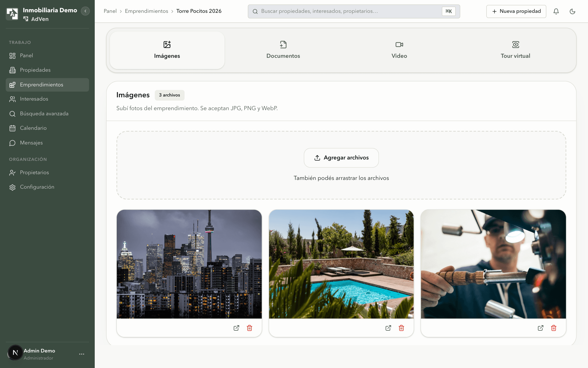Image resolution: width=588 pixels, height=368 pixels.
Task: Collapse the sidebar with the chevron button
Action: (85, 11)
